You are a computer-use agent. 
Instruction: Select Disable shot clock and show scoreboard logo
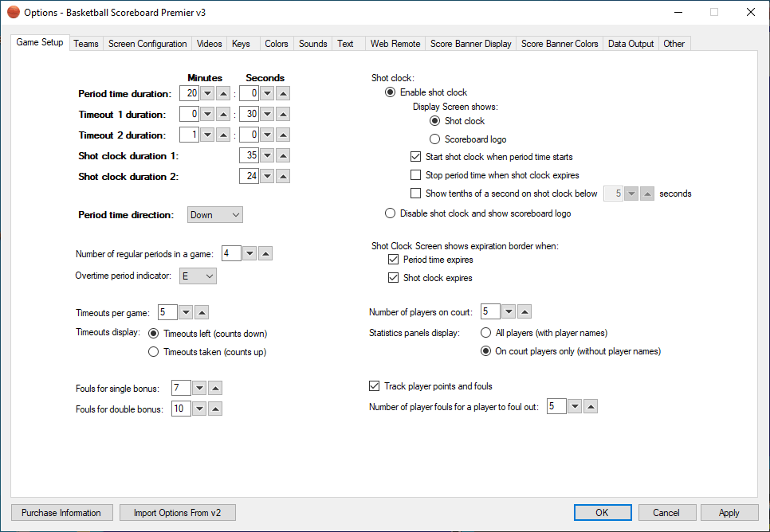(x=390, y=213)
